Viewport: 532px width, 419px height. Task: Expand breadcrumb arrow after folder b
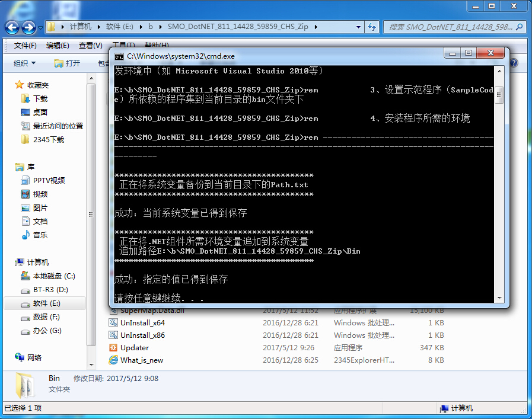click(x=161, y=27)
